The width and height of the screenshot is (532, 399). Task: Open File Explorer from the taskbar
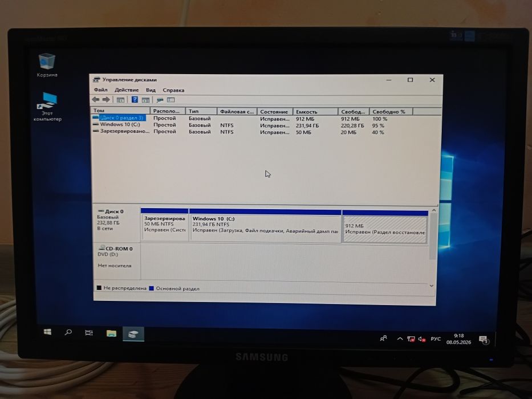(111, 333)
